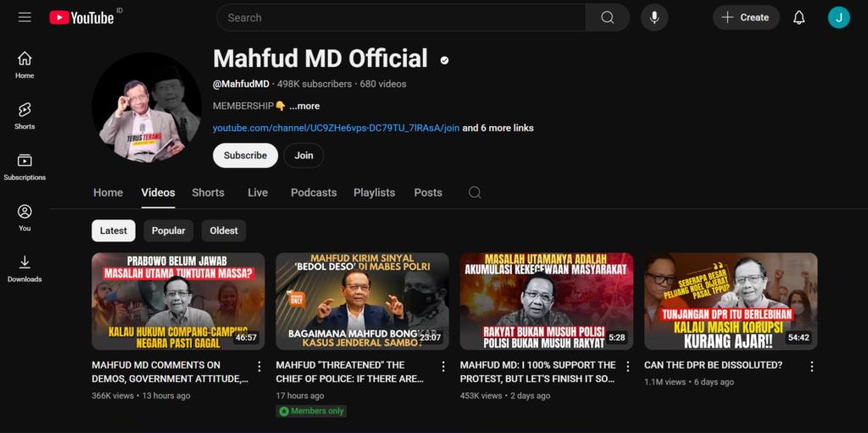The image size is (868, 433).
Task: Subscribe to Mahfud MD Official
Action: coord(245,156)
